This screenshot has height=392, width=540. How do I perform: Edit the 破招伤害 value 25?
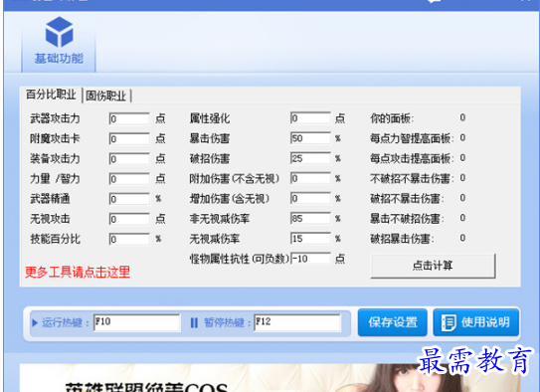pos(310,158)
